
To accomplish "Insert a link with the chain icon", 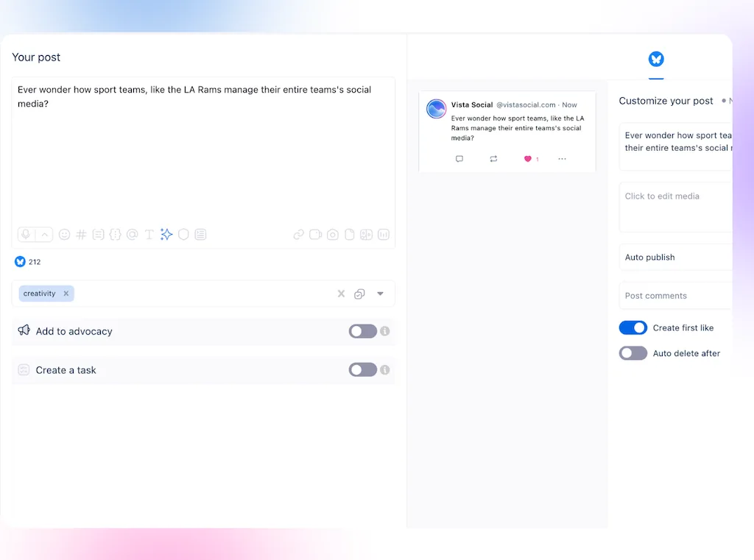I will pos(299,235).
